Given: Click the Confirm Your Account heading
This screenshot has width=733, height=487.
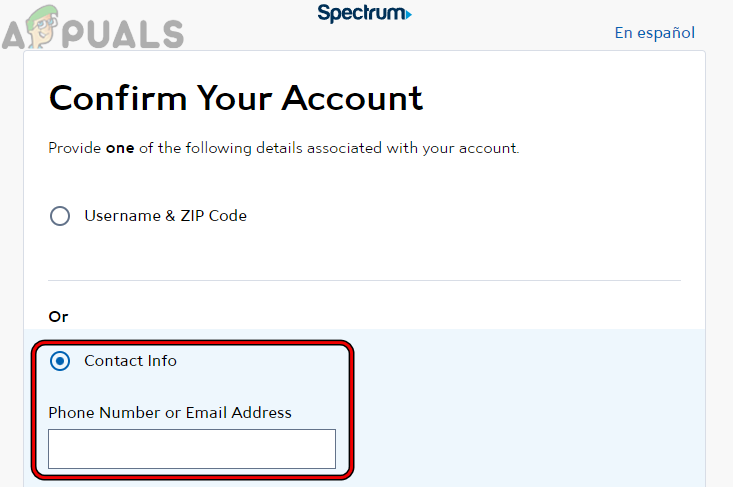Looking at the screenshot, I should point(236,98).
